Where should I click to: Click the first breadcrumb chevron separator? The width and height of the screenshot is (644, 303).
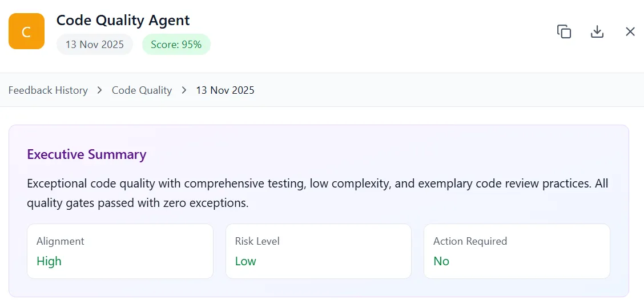100,90
